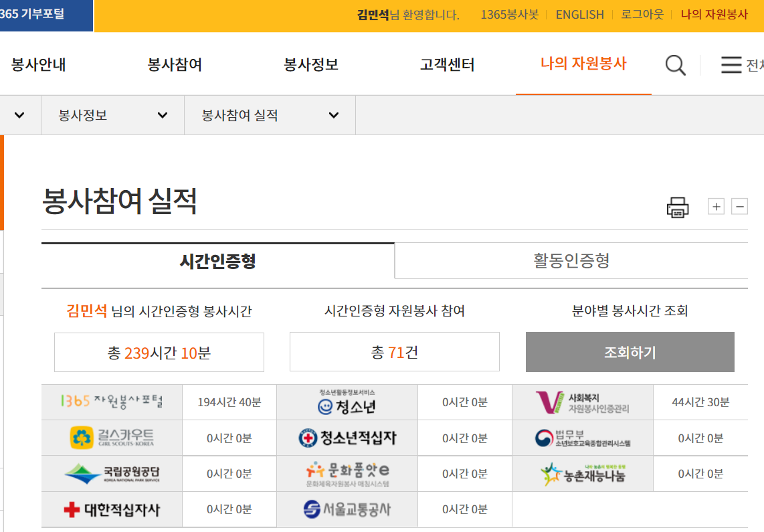Viewport: 764px width, 532px height.
Task: Click the 국립공원공단 logo
Action: [112, 474]
